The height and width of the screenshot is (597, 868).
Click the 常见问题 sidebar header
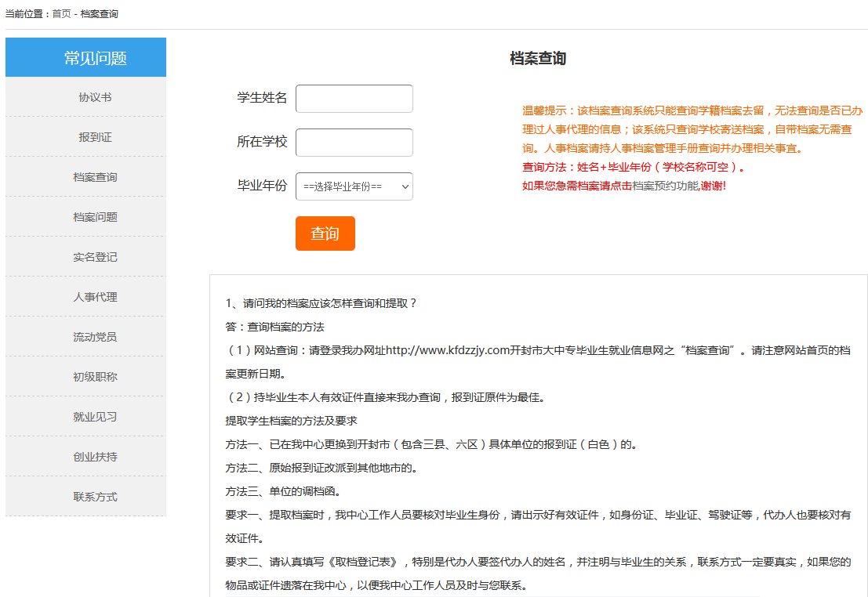coord(95,58)
